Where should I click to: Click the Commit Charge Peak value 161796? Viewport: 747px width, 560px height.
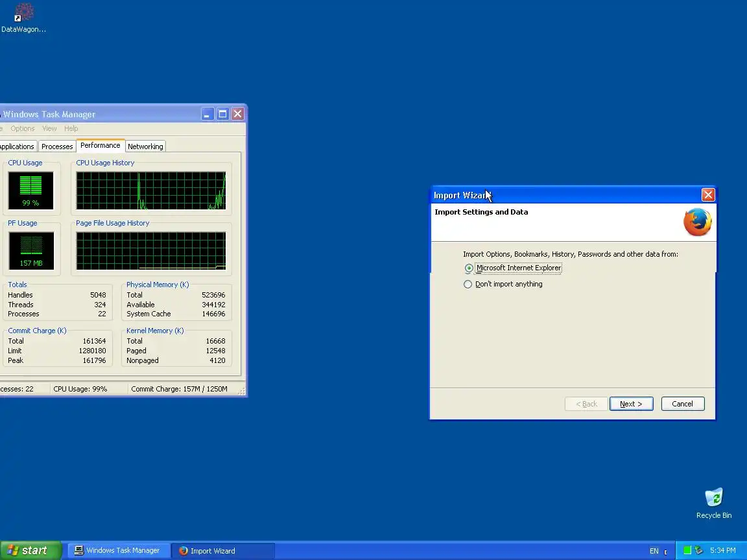click(94, 360)
